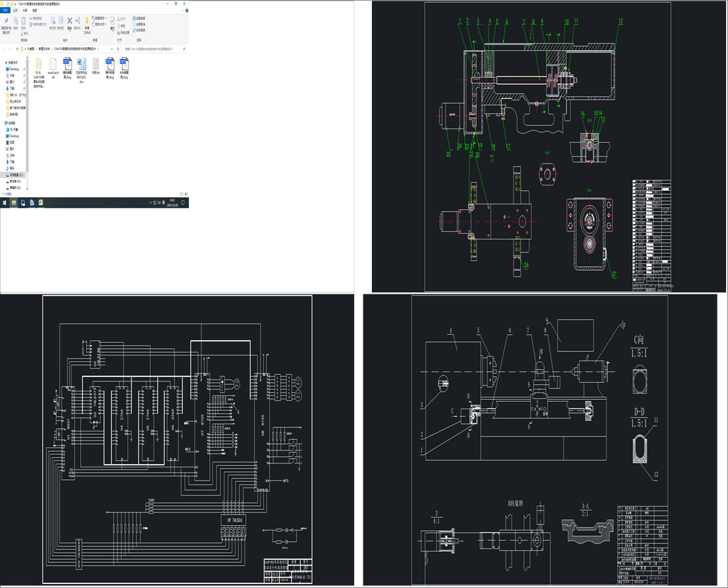Select the acad .bak file

[53, 68]
